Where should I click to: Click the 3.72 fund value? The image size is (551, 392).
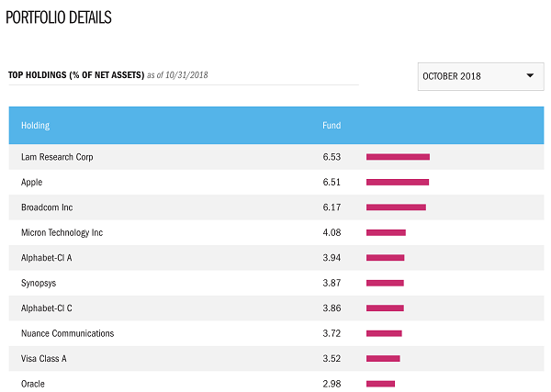[x=332, y=333]
